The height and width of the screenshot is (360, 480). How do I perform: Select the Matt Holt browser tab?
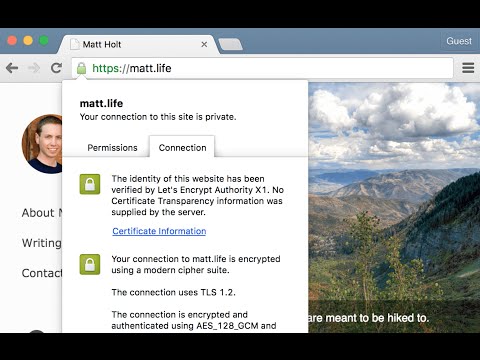(138, 44)
